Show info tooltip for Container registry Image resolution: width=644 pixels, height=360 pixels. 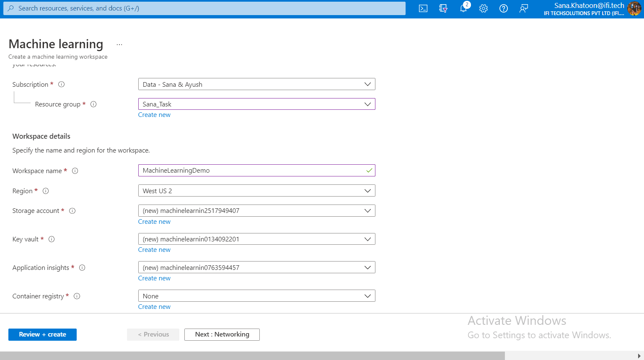(77, 296)
